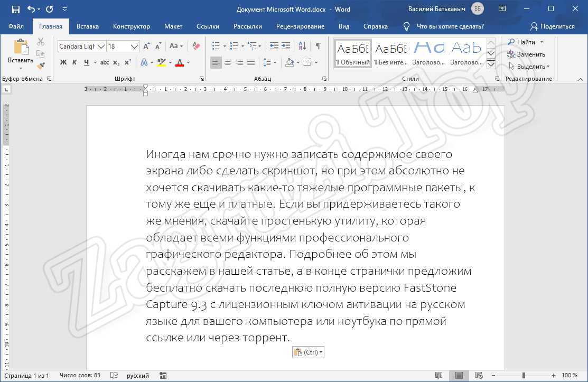Toggle superscript x² formatting
Screen dimensions: 588x382
click(x=128, y=62)
